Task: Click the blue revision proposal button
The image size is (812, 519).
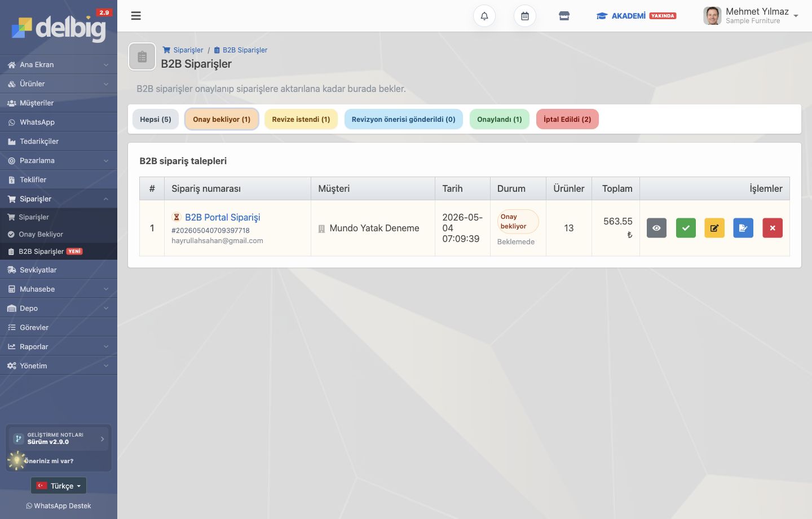Action: (743, 228)
